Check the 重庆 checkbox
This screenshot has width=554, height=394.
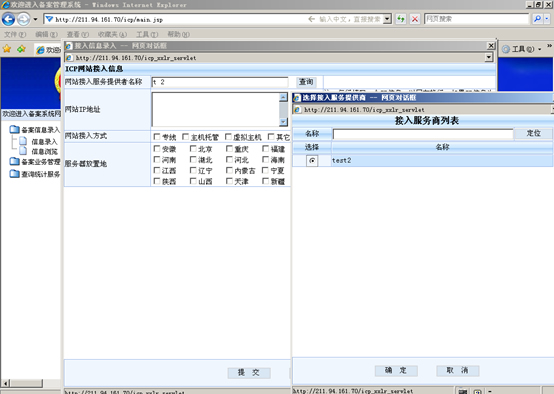pos(229,149)
